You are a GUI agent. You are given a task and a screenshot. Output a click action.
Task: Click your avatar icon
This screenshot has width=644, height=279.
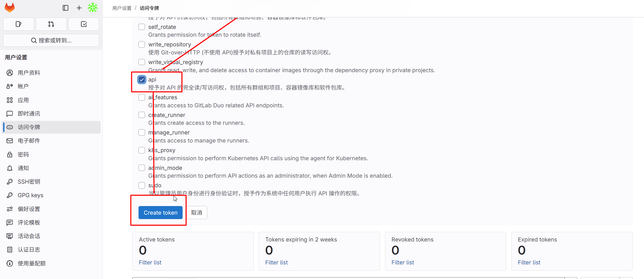coord(92,8)
